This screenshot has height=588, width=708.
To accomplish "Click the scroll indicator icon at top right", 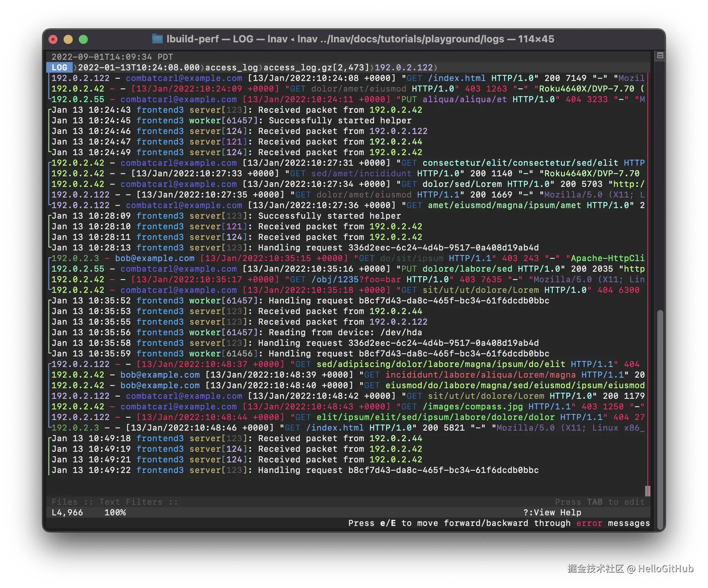I will pos(660,56).
